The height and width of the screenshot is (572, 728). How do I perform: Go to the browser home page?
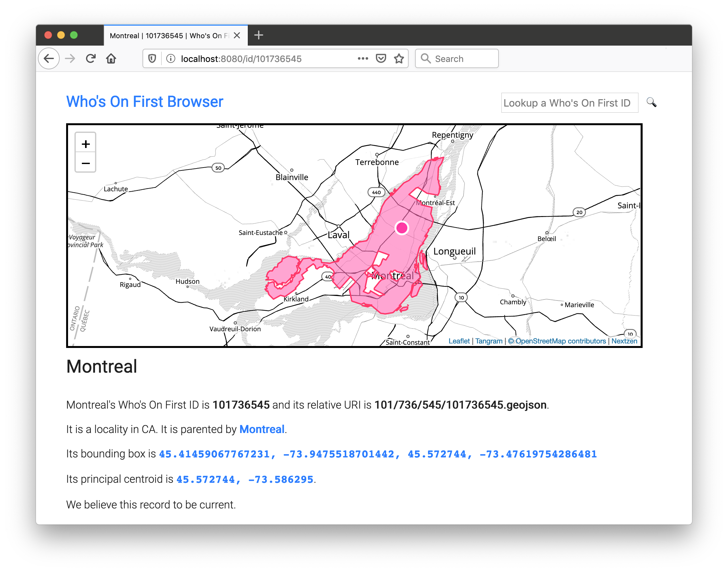click(x=111, y=59)
